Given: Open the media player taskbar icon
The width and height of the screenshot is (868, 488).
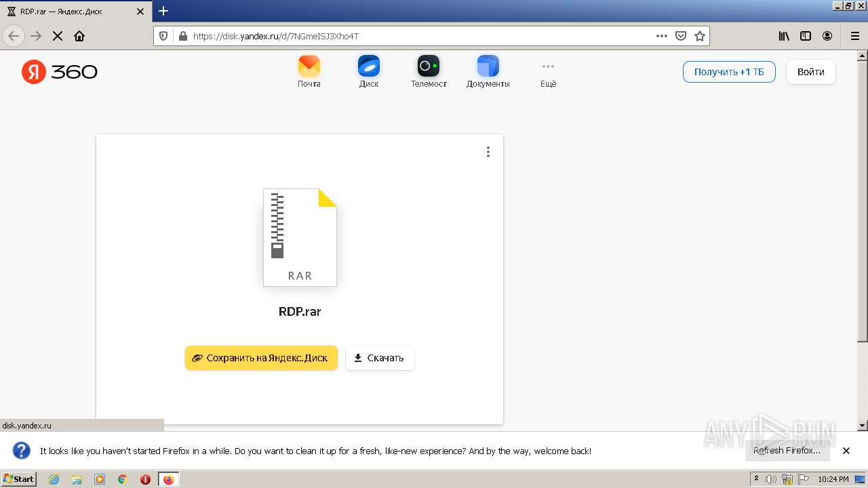Looking at the screenshot, I should click(100, 479).
